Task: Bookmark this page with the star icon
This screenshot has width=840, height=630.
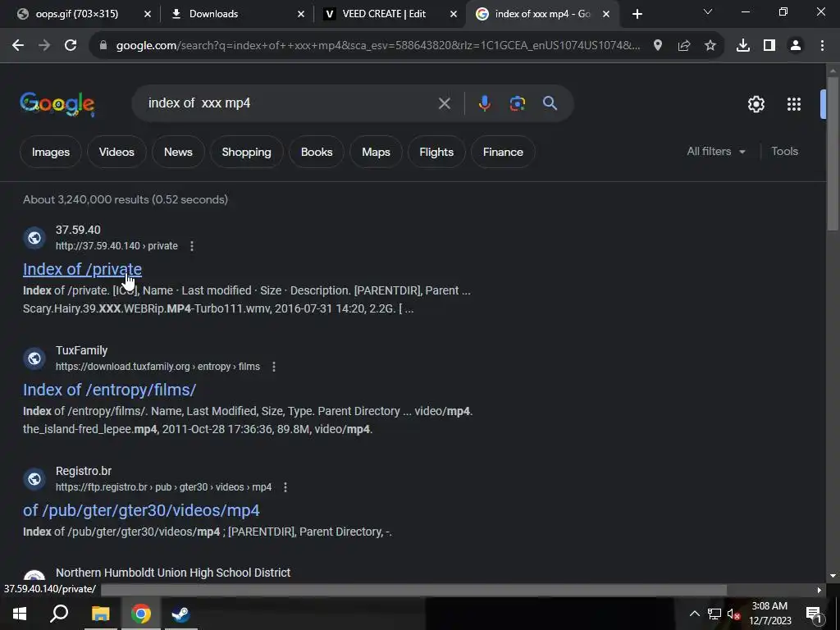Action: click(710, 46)
